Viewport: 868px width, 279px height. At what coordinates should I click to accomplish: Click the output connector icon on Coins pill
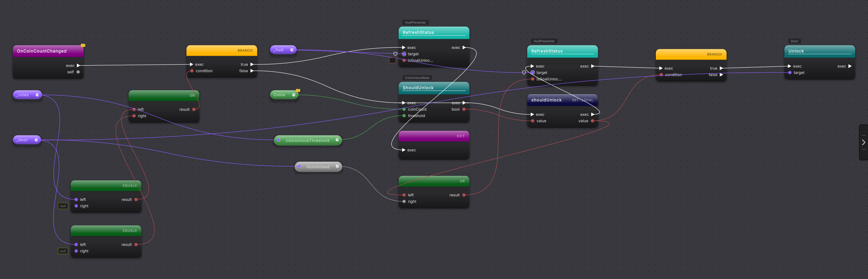pyautogui.click(x=294, y=95)
